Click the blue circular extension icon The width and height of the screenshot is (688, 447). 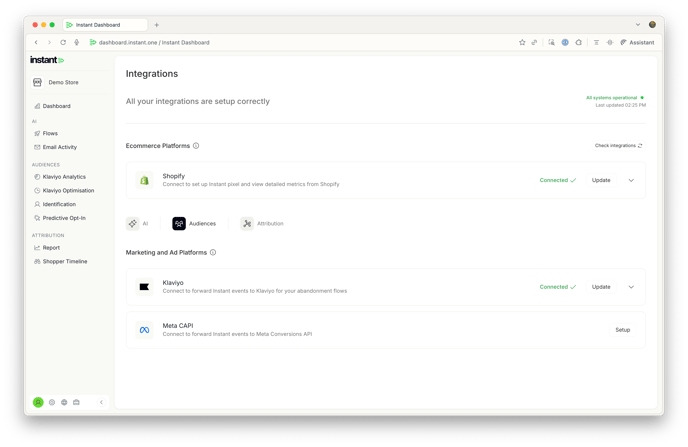pyautogui.click(x=565, y=43)
